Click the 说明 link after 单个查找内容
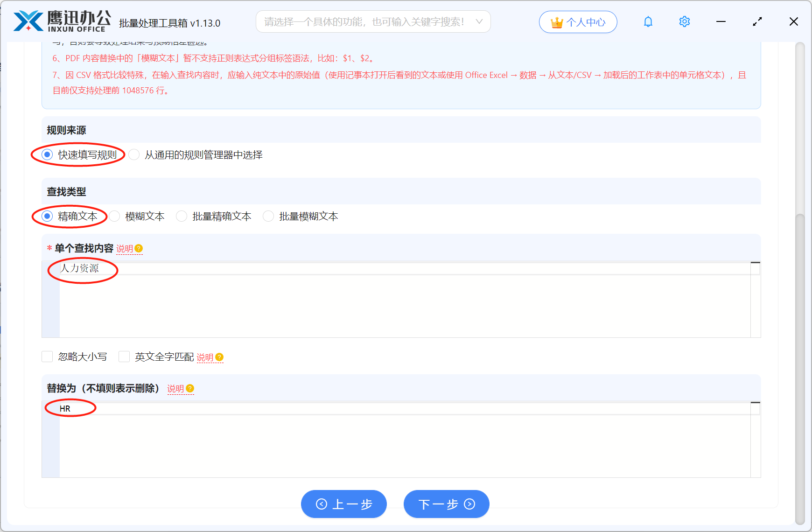812x532 pixels. [125, 248]
